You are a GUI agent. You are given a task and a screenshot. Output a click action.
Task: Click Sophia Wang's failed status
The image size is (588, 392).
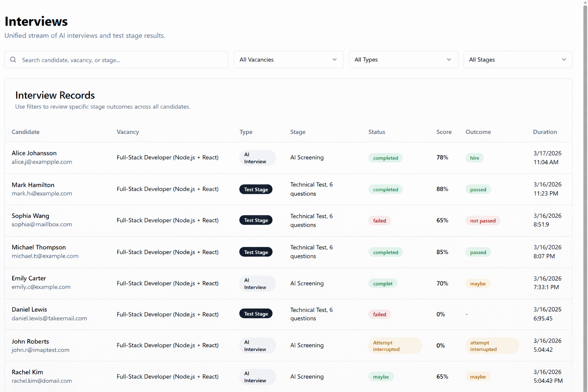click(x=379, y=220)
